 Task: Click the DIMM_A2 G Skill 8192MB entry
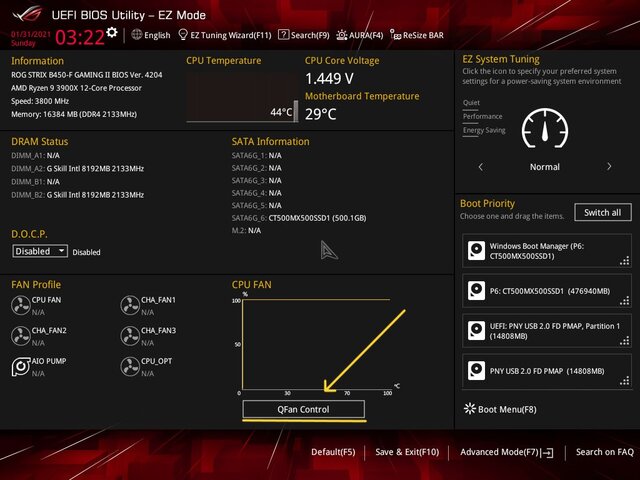78,169
